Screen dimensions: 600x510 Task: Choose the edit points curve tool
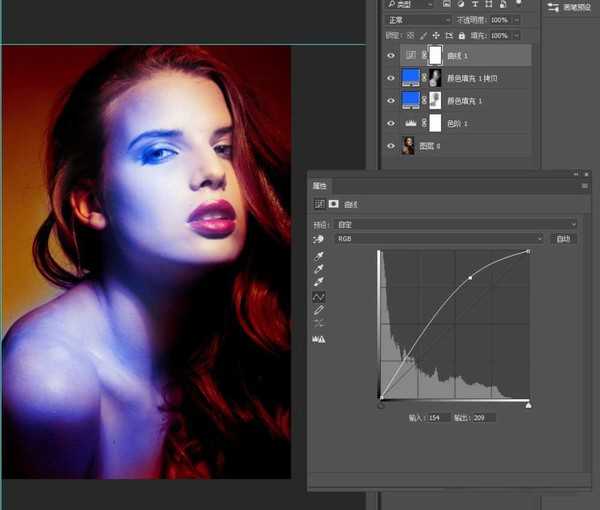point(319,297)
